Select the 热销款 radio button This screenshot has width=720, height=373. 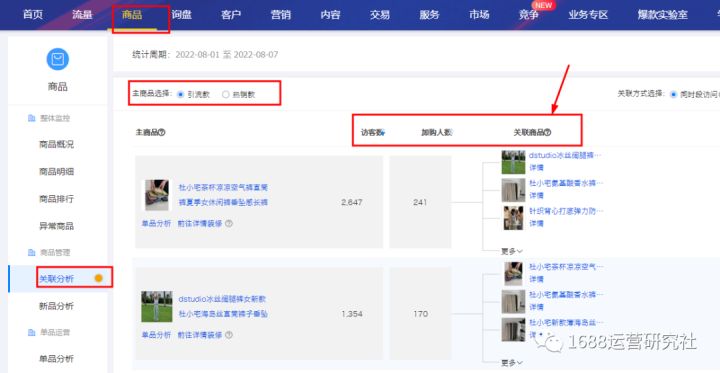(225, 95)
